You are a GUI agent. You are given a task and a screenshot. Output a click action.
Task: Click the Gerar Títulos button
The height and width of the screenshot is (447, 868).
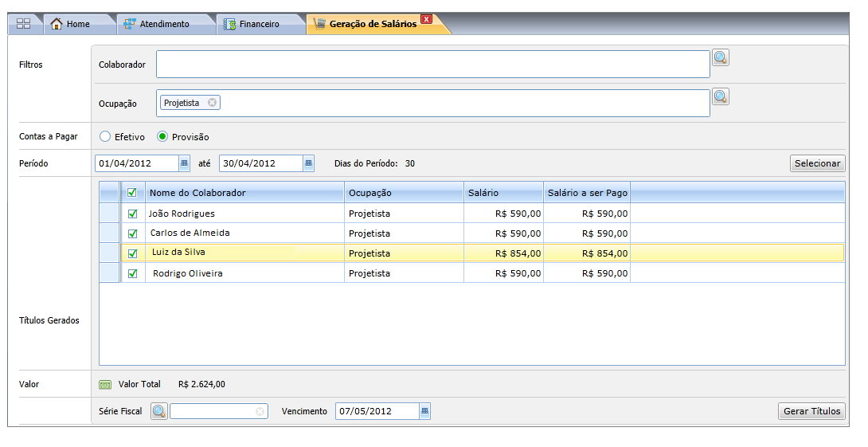(x=811, y=411)
